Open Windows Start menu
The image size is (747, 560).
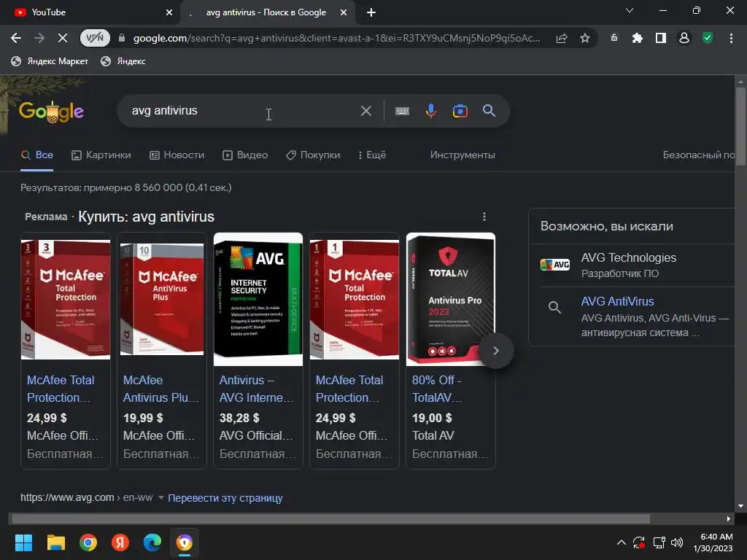[x=23, y=542]
